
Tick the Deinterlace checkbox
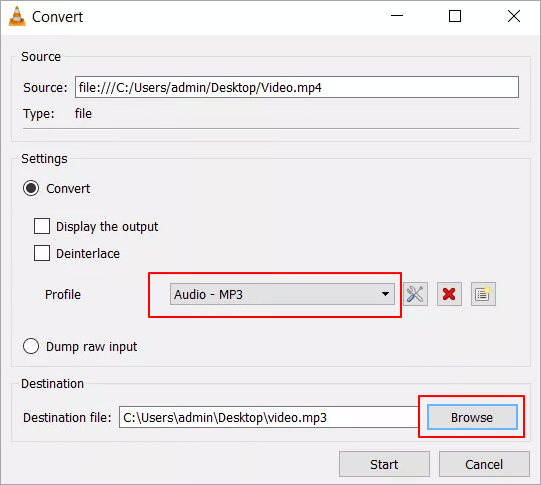[42, 253]
